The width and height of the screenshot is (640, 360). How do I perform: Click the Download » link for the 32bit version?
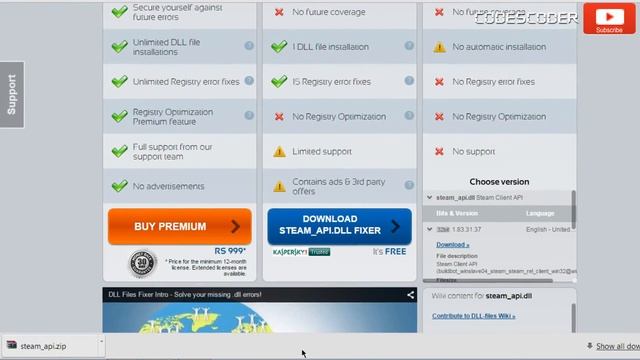click(453, 245)
